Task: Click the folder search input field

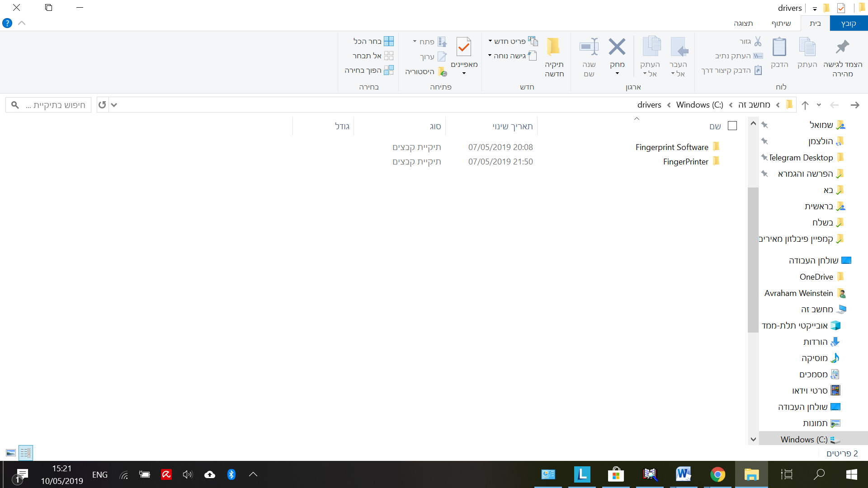Action: 54,105
